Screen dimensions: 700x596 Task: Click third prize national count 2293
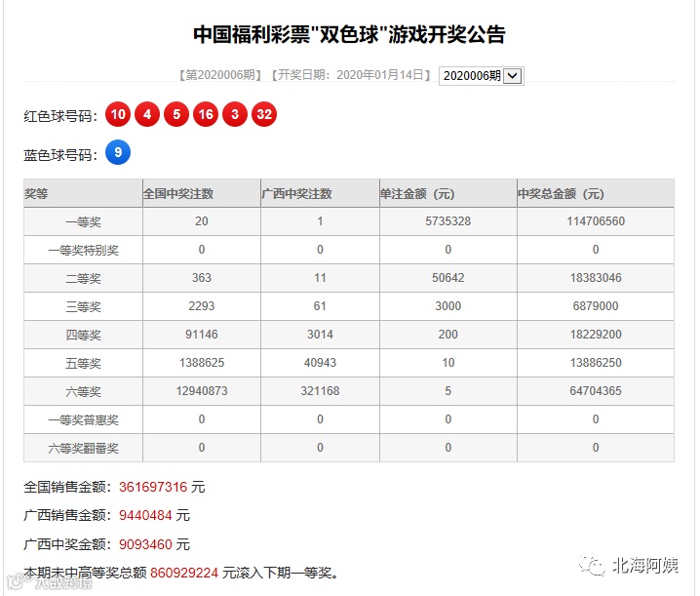[202, 306]
